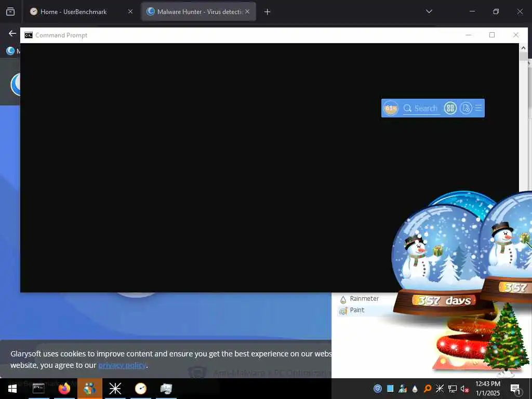Open the Command Prompt title bar icon
Viewport: 532px width, 399px height.
coord(29,35)
